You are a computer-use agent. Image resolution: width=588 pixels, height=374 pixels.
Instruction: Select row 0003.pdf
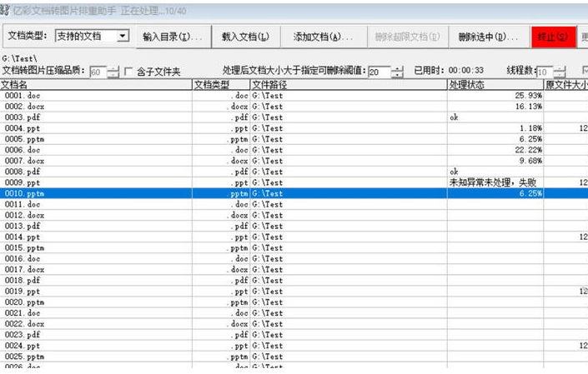tap(294, 117)
